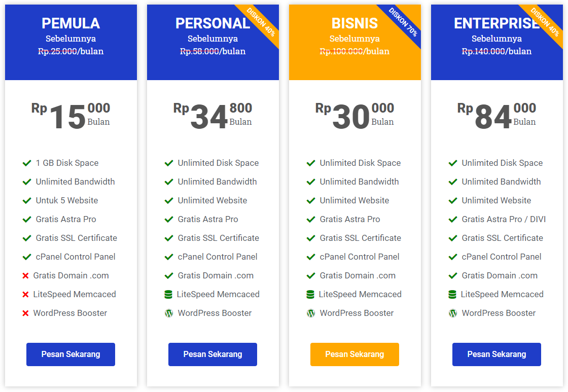Click the red X beside WordPress Booster in PEMULA

click(25, 313)
